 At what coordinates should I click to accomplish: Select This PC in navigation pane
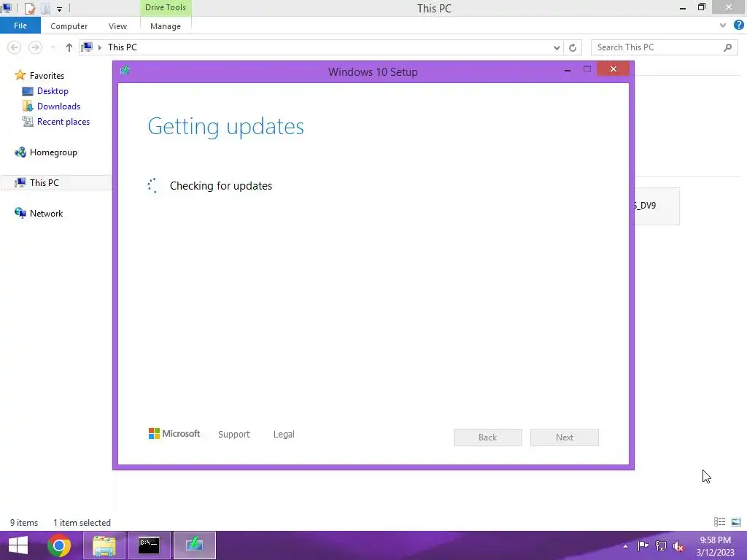(x=44, y=183)
